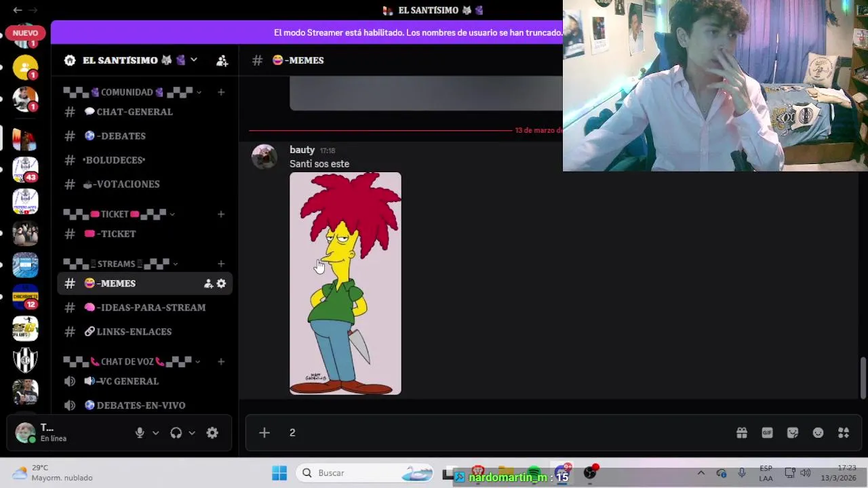Viewport: 868px width, 488px height.
Task: Open the emoji picker
Action: pyautogui.click(x=818, y=432)
